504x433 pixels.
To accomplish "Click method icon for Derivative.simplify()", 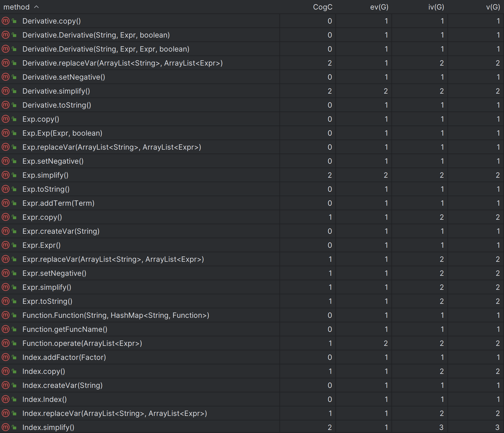I will (6, 91).
